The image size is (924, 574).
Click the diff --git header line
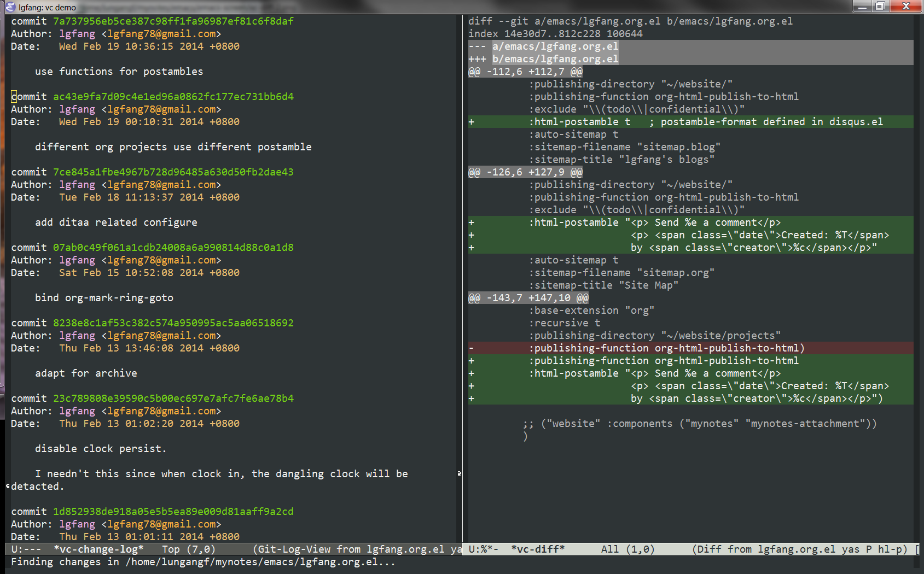click(630, 21)
